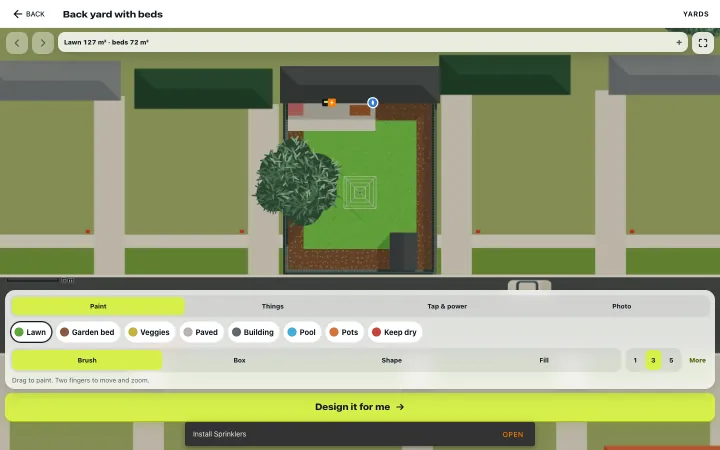Choose the Pots paint type
This screenshot has width=720, height=450.
click(x=344, y=332)
